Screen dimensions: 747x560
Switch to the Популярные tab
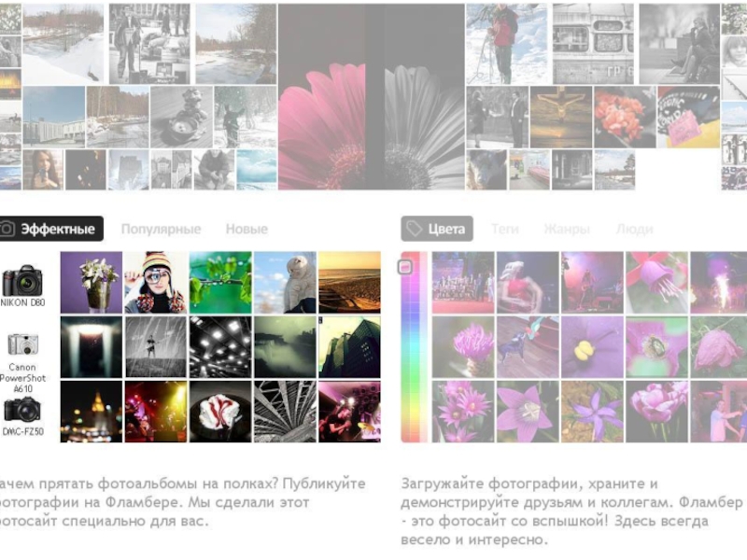tap(161, 229)
